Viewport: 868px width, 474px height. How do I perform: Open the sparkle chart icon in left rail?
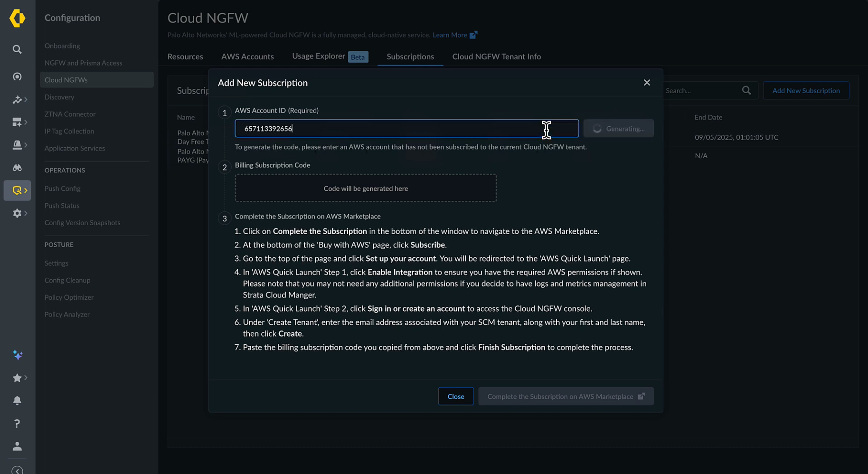click(17, 99)
